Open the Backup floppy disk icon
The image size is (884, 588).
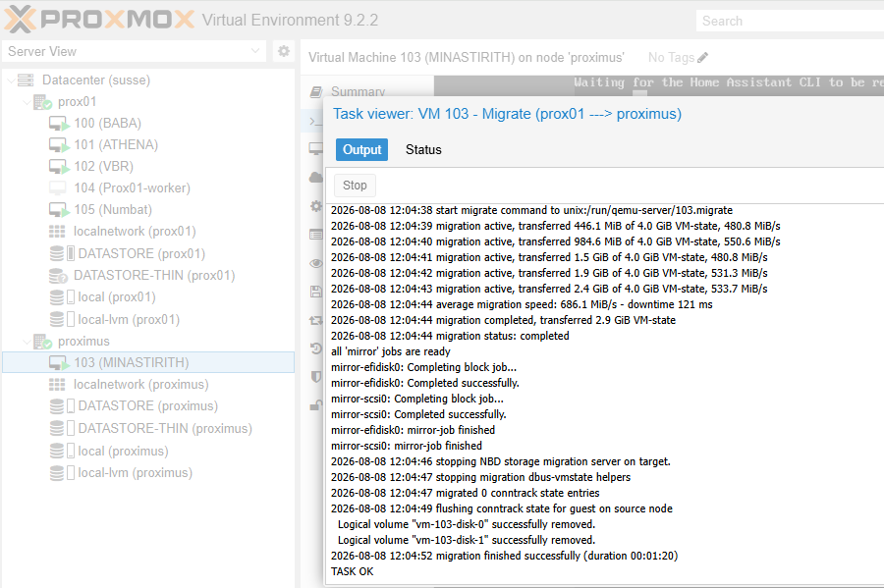tap(315, 292)
